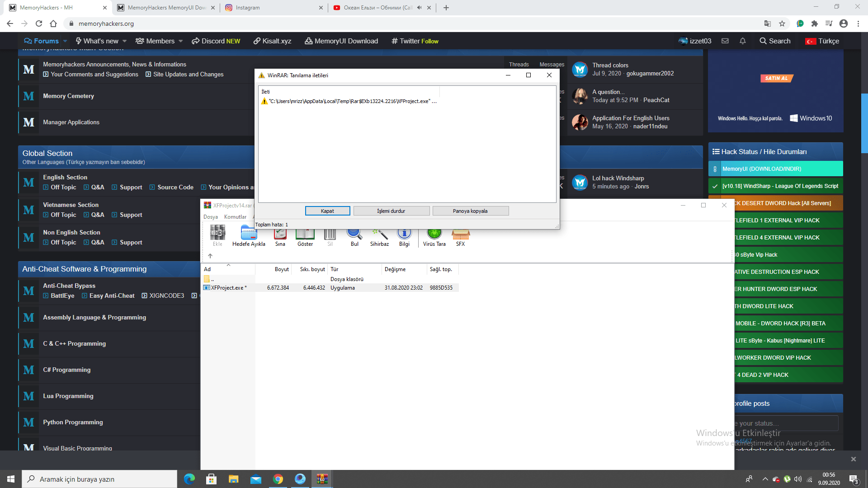The width and height of the screenshot is (868, 488).
Task: Open forum Search
Action: click(x=775, y=41)
